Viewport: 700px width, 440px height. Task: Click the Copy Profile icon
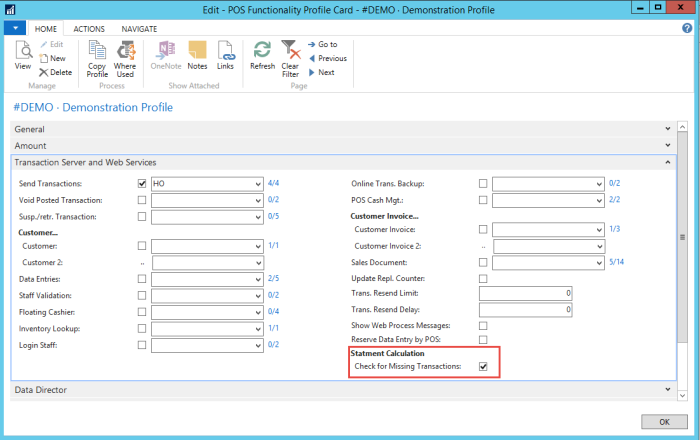pos(97,52)
